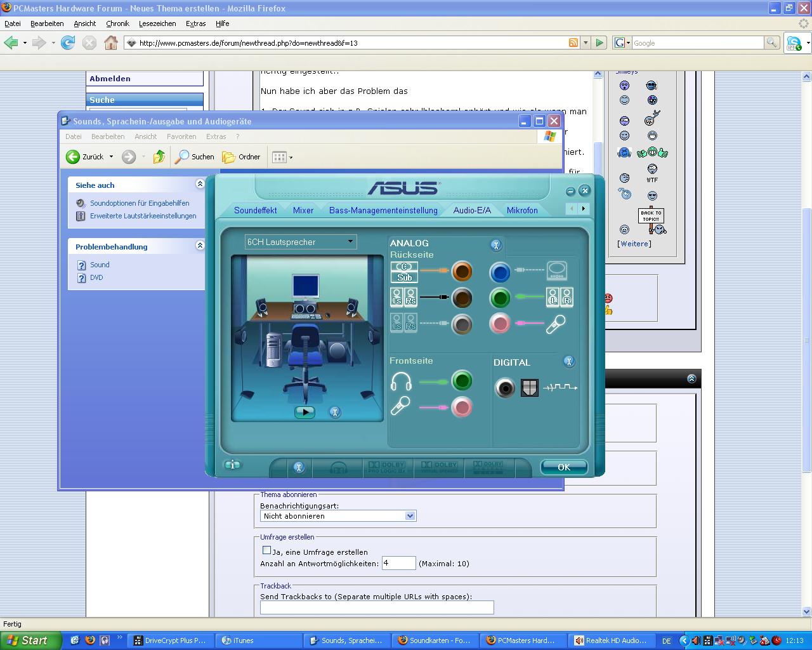Click the Send Trackbacks URL field

pos(377,607)
